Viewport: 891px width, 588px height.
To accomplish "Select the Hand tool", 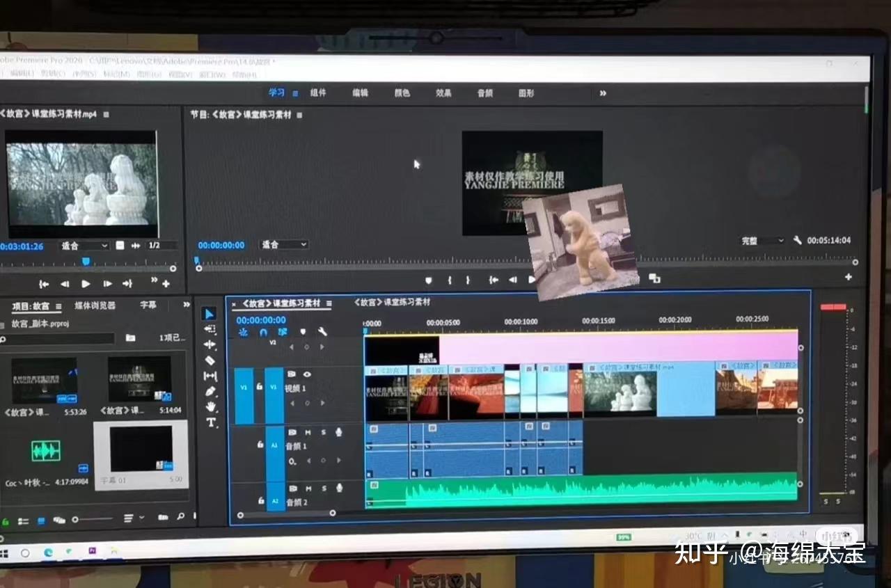I will coord(211,407).
